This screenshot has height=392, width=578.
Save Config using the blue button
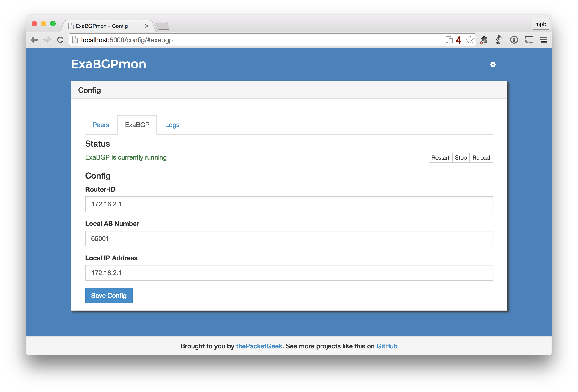(109, 295)
